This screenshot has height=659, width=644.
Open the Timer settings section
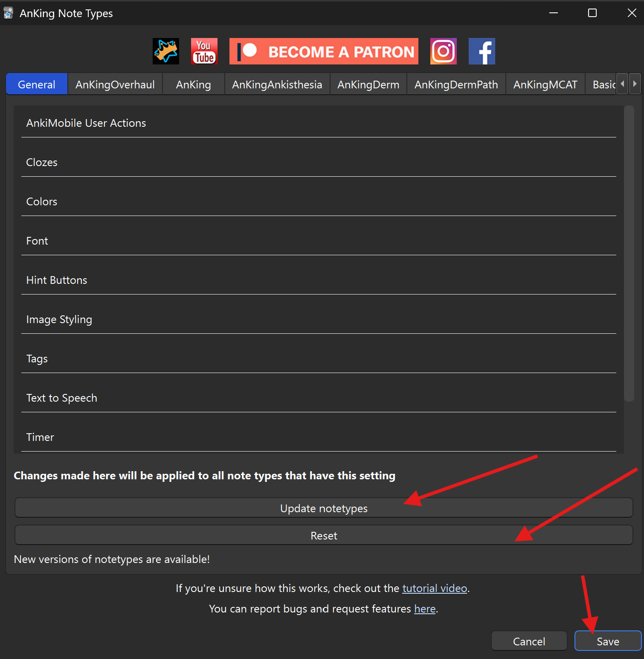pos(40,437)
